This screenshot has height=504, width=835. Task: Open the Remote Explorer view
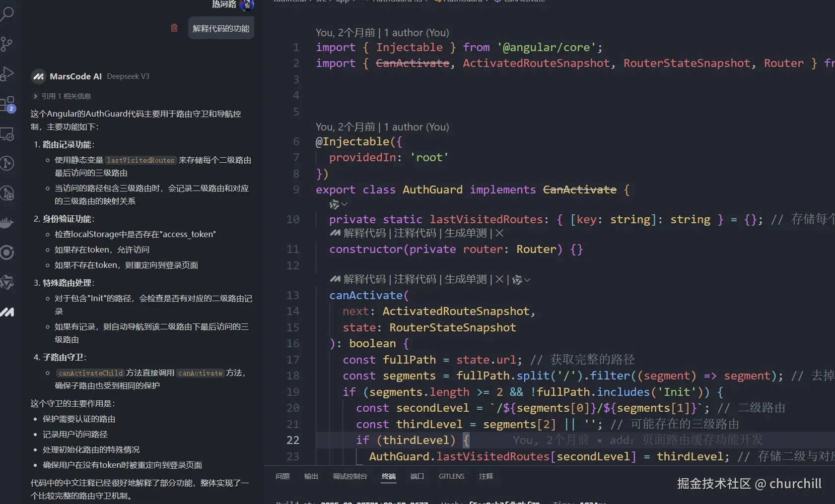coord(7,134)
